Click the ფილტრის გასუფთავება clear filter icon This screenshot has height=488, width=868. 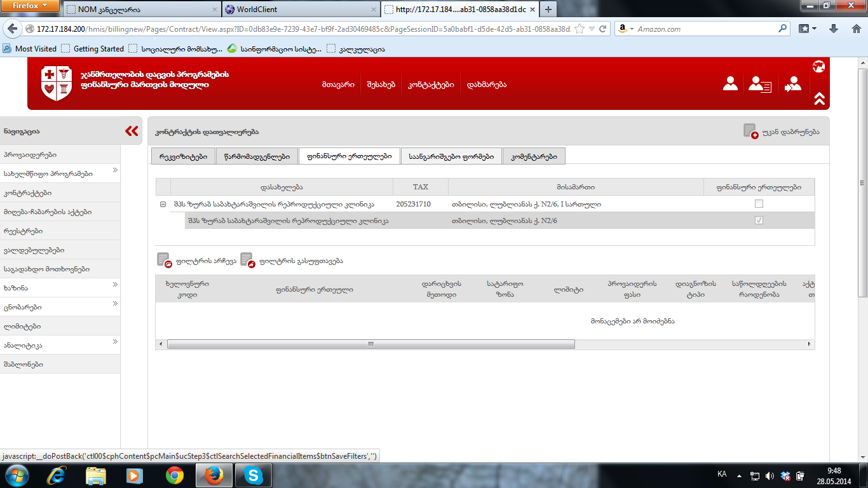248,261
